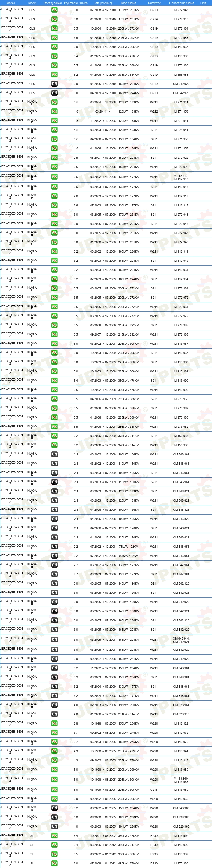Select power value 493kW / 670KM
This screenshot has height=868, width=212.
click(x=129, y=864)
